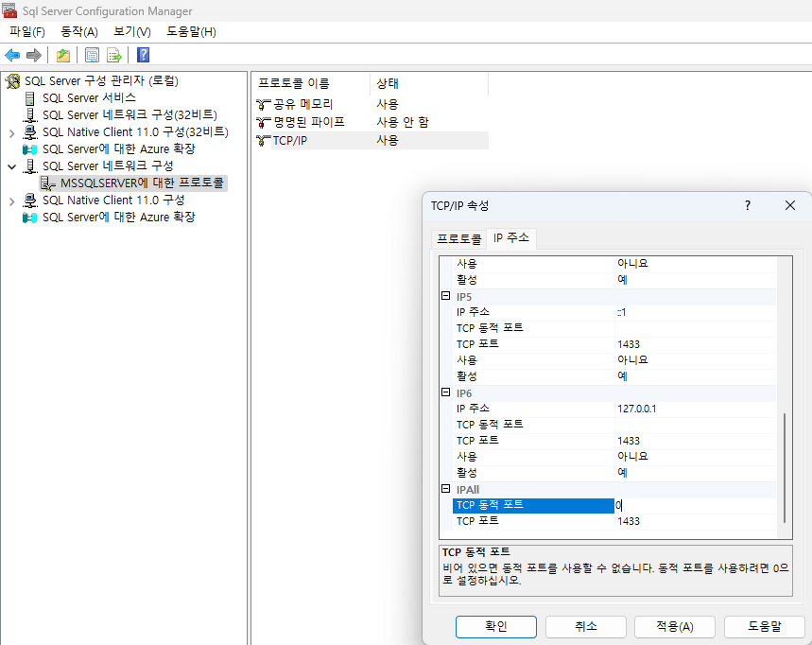Image resolution: width=812 pixels, height=645 pixels.
Task: Click the Properties toolbar icon
Action: (93, 55)
